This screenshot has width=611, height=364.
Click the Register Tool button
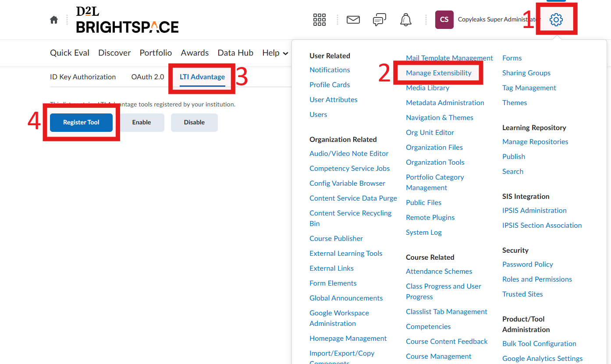[x=81, y=123]
